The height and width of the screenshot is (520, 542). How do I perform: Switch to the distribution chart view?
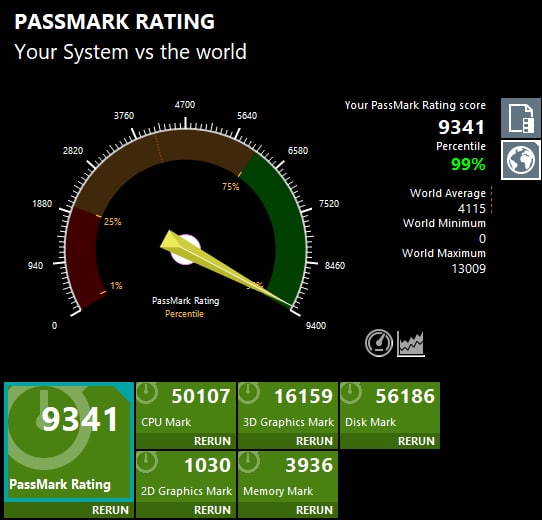[x=411, y=343]
